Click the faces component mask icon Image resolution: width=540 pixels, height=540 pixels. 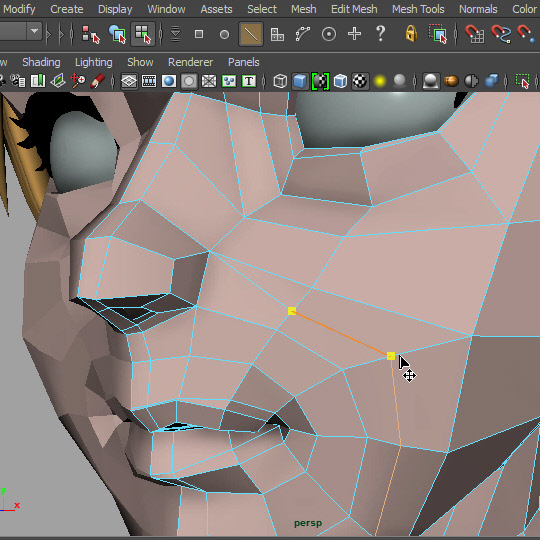click(x=277, y=34)
